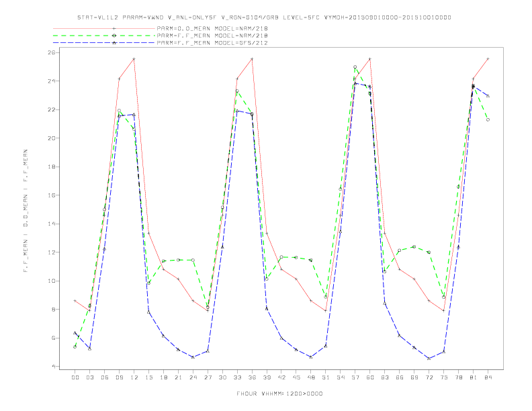Click the chart title line starting with STAT=VL1L2
Image resolution: width=532 pixels, height=411 pixels.
(x=264, y=17)
